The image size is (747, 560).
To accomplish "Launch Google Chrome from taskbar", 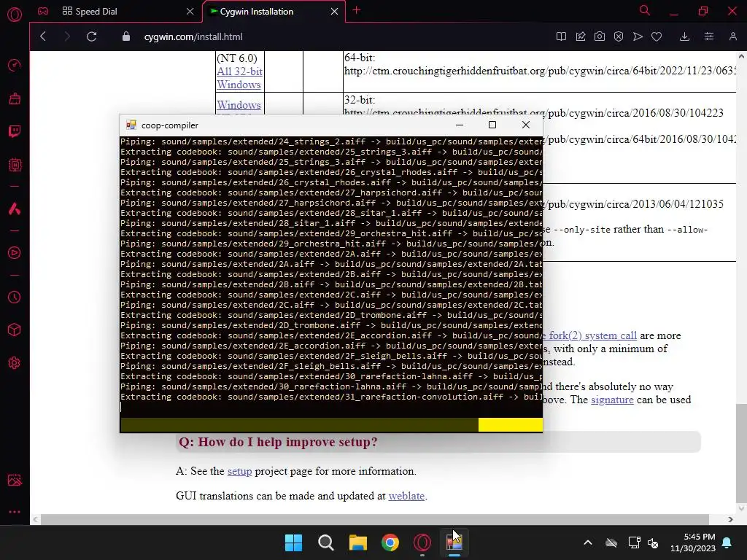I will click(x=390, y=542).
